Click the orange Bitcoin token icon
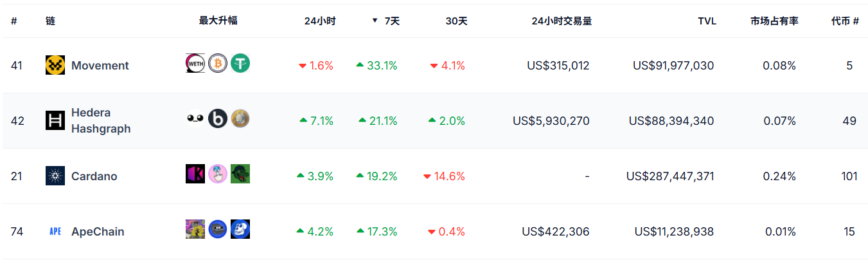Image resolution: width=868 pixels, height=260 pixels. 218,63
